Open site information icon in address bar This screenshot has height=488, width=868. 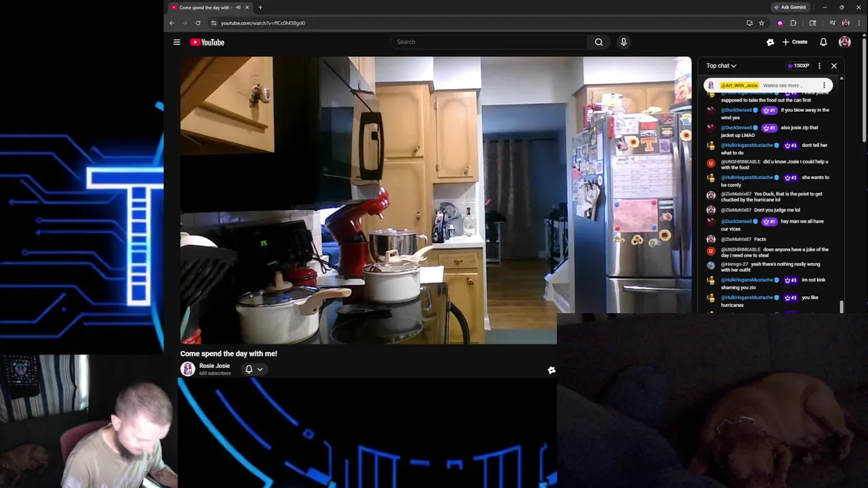click(x=214, y=23)
